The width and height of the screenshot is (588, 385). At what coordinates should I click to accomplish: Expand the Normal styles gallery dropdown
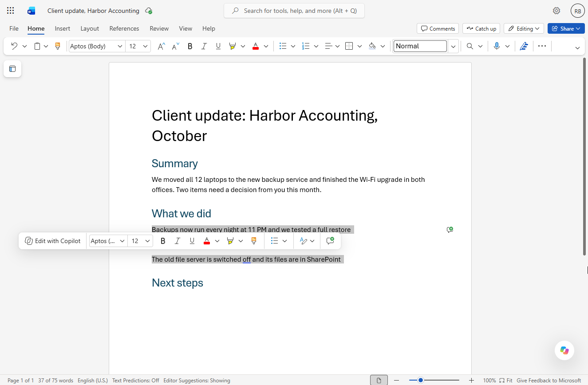453,46
